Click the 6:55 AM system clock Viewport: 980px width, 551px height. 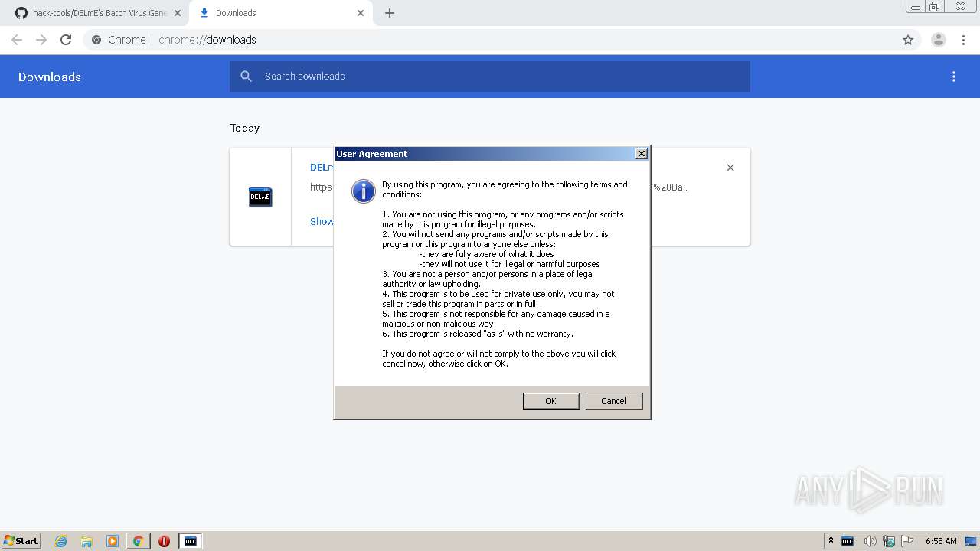click(941, 541)
